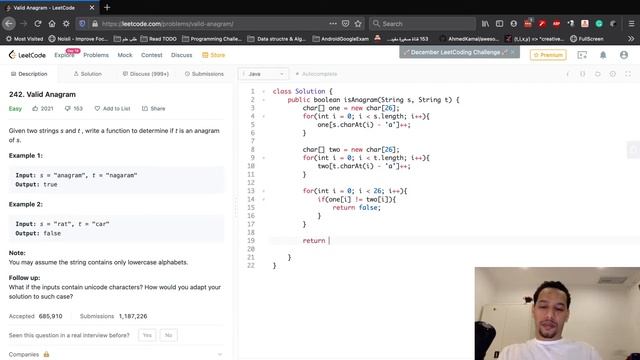Open the Firefox Library icon
This screenshot has height=360, width=640.
point(485,24)
